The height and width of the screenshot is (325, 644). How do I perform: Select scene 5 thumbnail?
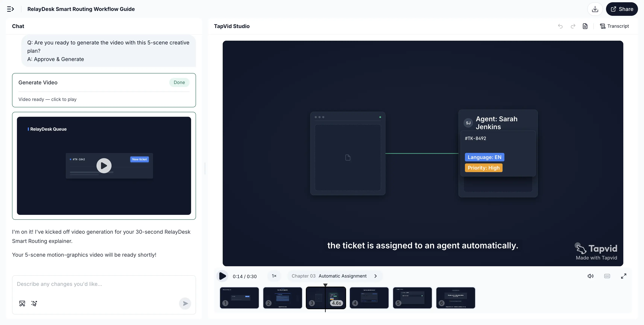pos(412,298)
